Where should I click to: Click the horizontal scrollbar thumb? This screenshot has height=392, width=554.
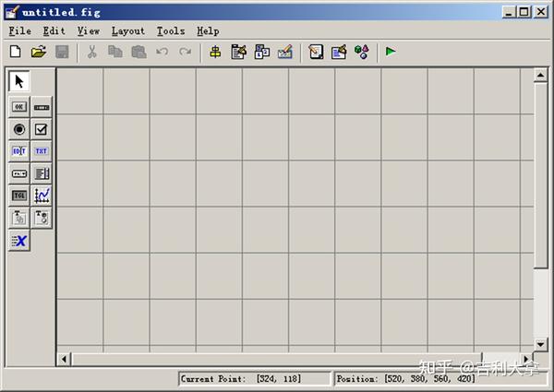click(277, 359)
